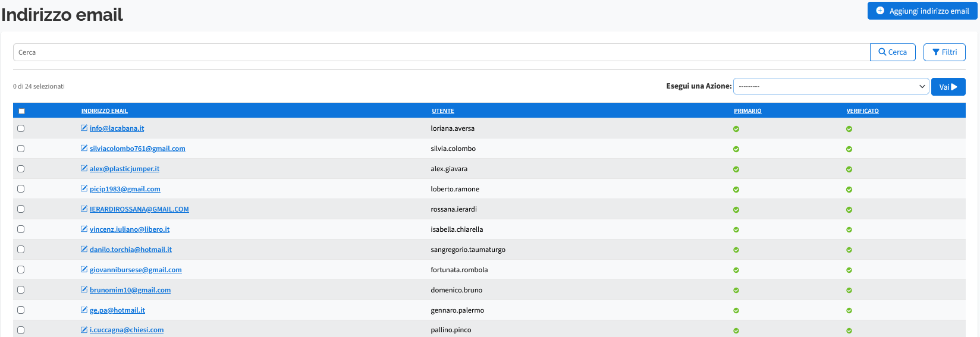Viewport: 980px width, 337px height.
Task: Click edit icon beside i.cuccagna@chiesi.com
Action: click(84, 329)
